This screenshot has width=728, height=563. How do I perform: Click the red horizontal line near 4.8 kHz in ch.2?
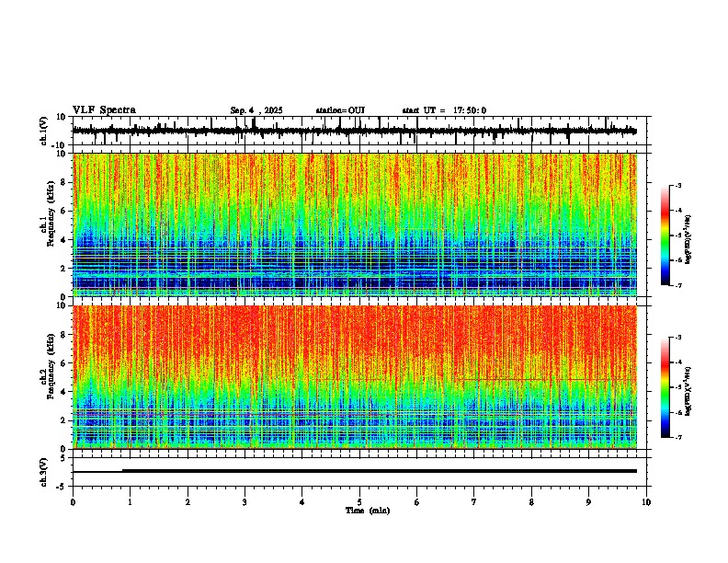tap(545, 380)
